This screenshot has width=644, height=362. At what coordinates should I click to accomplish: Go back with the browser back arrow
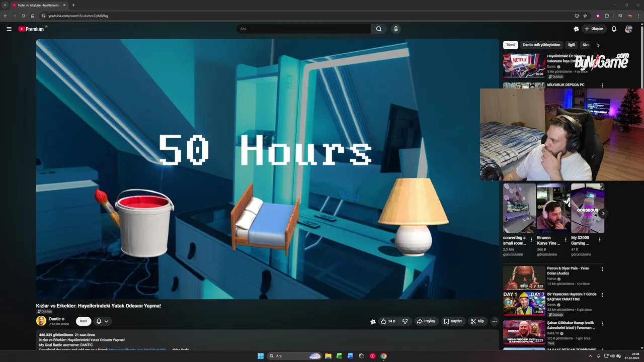pyautogui.click(x=6, y=16)
